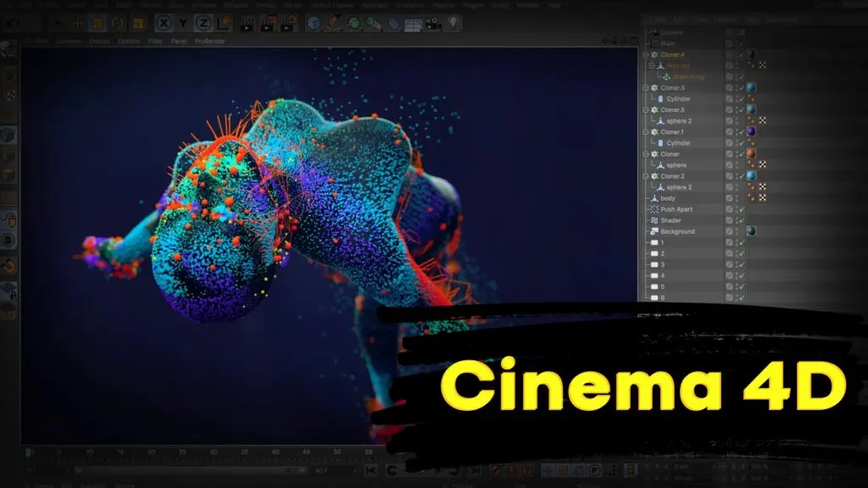The height and width of the screenshot is (488, 868).
Task: Click the green playhead at frame 0
Action: pyautogui.click(x=28, y=452)
